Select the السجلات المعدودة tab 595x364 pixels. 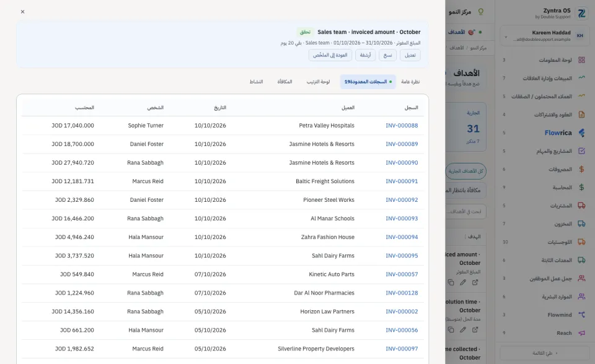[x=368, y=82]
